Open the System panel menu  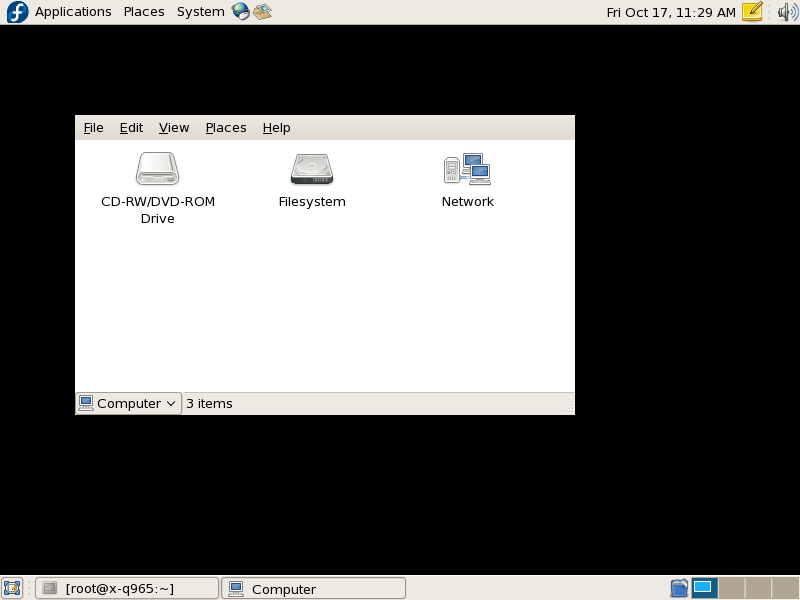200,12
